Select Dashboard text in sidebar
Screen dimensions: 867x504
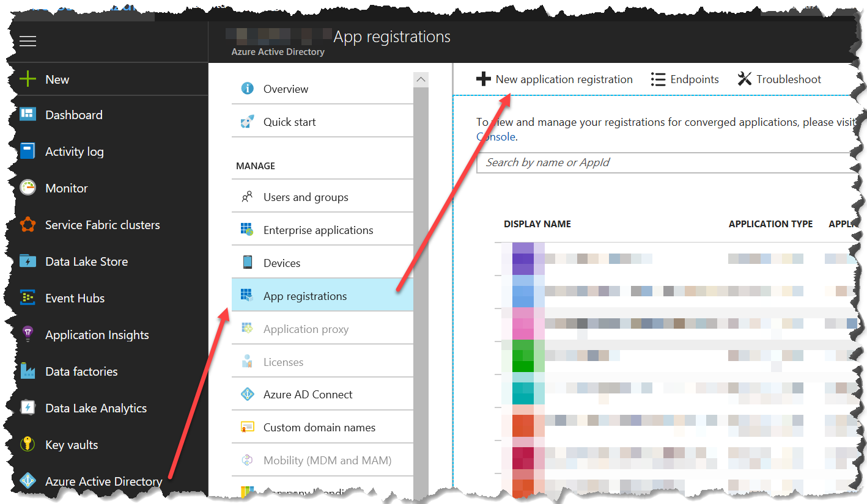tap(74, 115)
